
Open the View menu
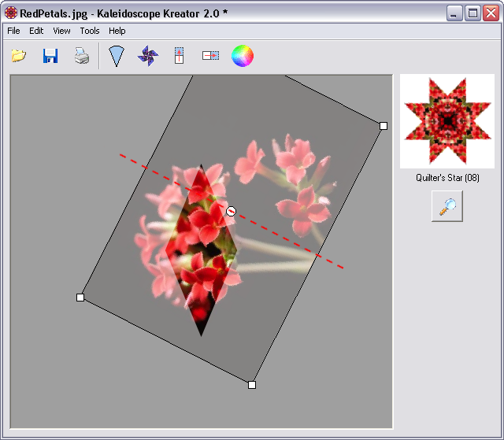click(61, 31)
